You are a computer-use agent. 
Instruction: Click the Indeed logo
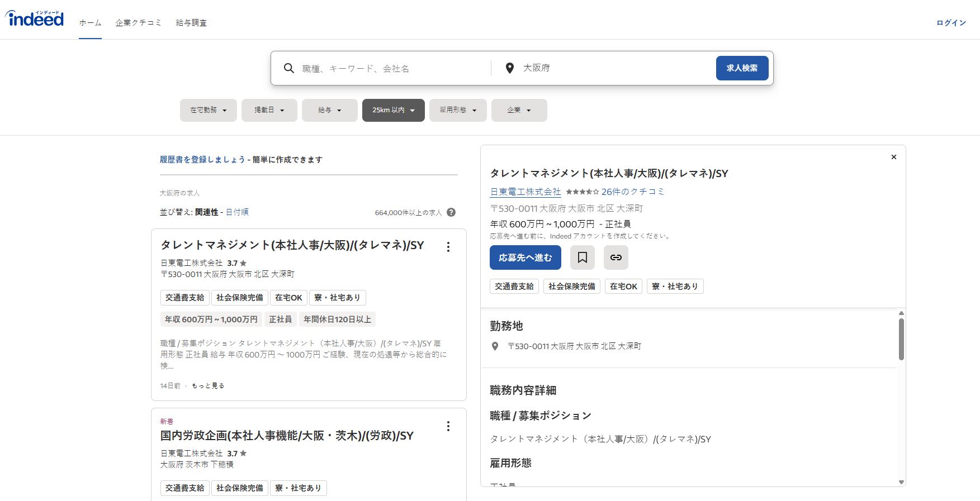point(35,19)
